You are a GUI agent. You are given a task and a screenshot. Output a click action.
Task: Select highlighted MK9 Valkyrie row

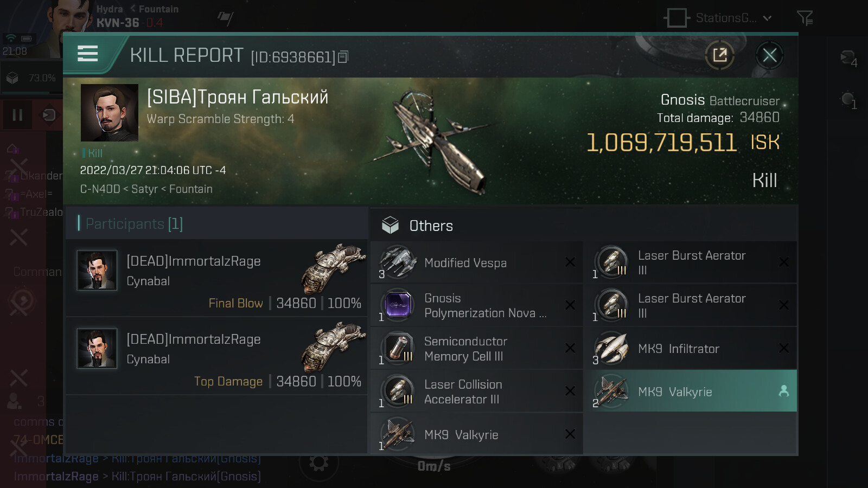pyautogui.click(x=690, y=391)
